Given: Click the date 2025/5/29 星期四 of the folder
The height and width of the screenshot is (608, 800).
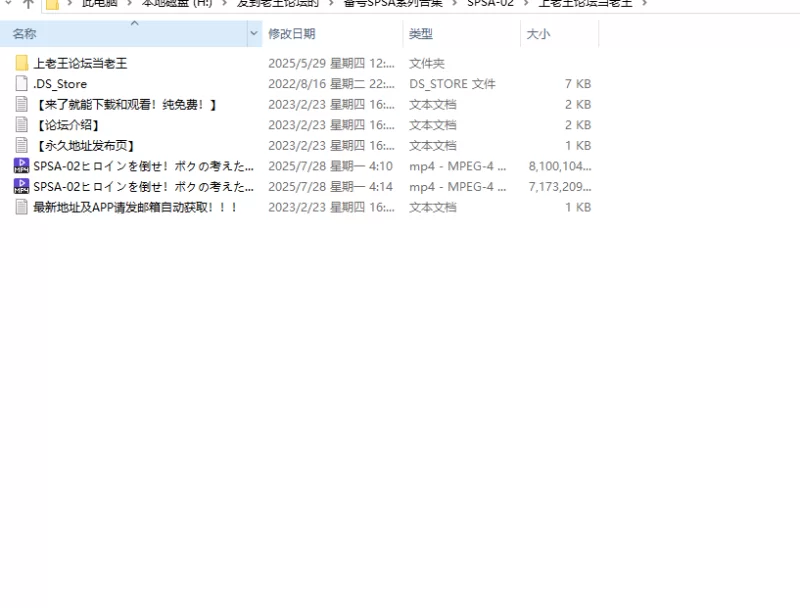Looking at the screenshot, I should point(331,63).
